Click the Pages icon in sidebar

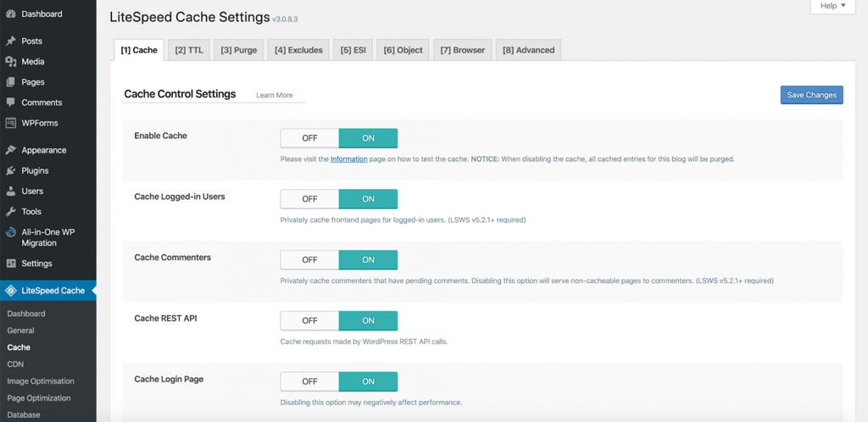(x=11, y=82)
